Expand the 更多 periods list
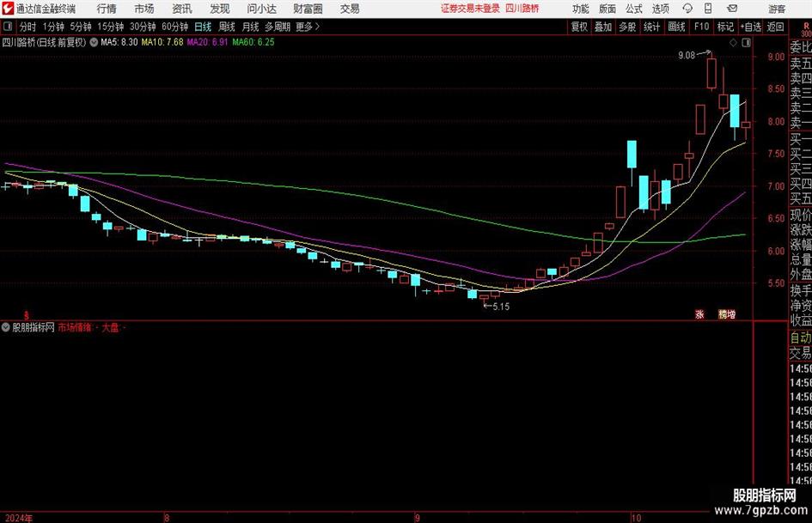 click(308, 27)
